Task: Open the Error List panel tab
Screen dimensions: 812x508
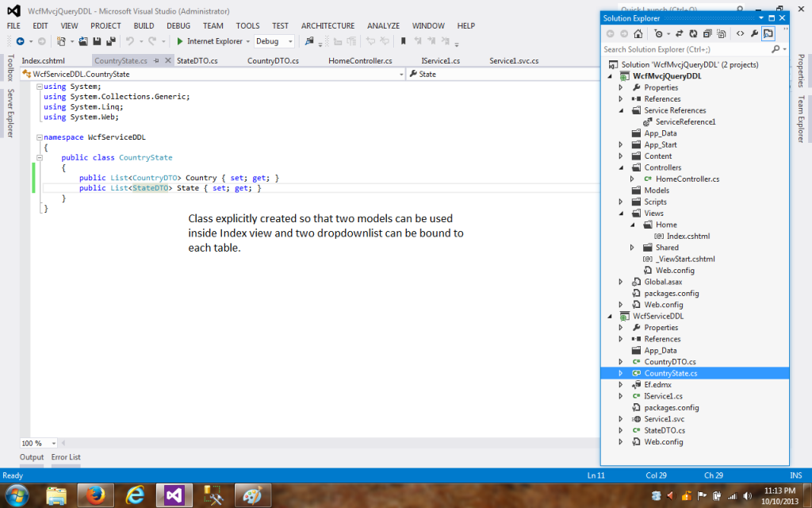Action: tap(66, 457)
